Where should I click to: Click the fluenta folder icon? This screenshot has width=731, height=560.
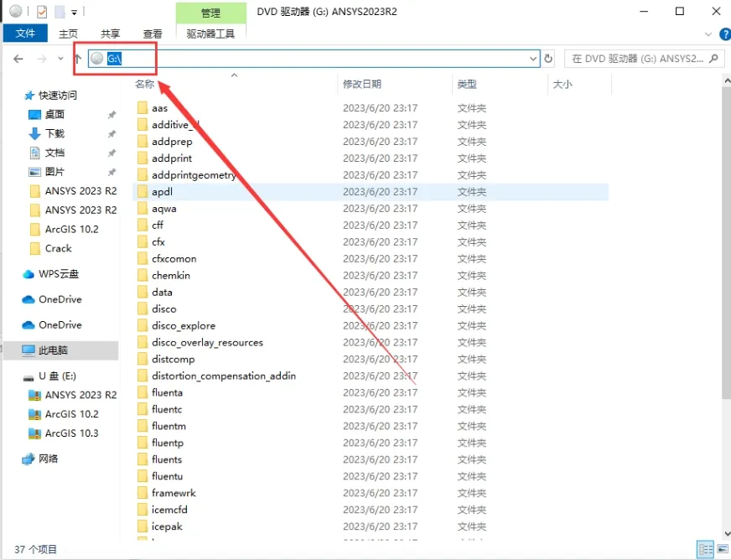coord(143,392)
